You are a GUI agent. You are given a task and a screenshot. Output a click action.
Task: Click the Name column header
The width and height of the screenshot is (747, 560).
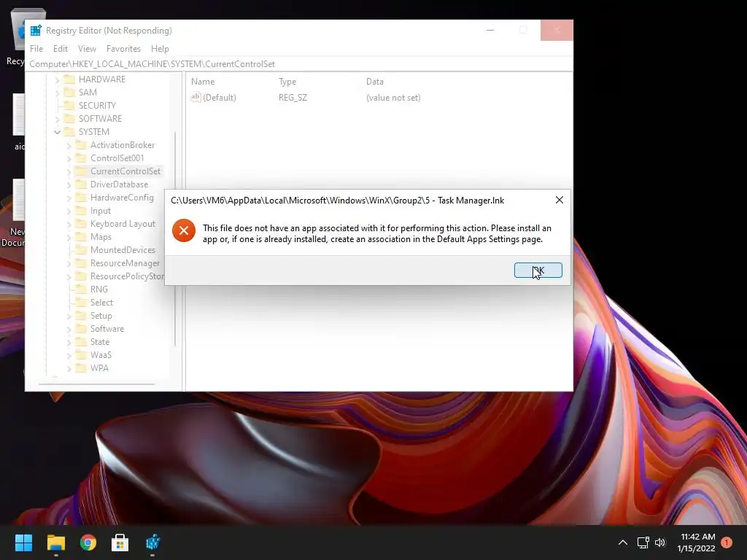(x=203, y=82)
